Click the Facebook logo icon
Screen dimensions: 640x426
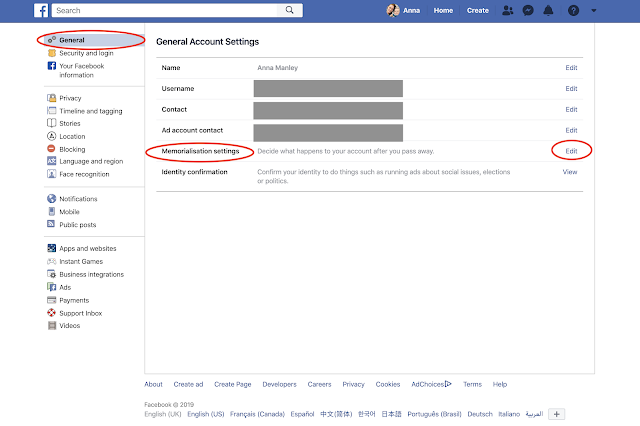click(x=41, y=10)
